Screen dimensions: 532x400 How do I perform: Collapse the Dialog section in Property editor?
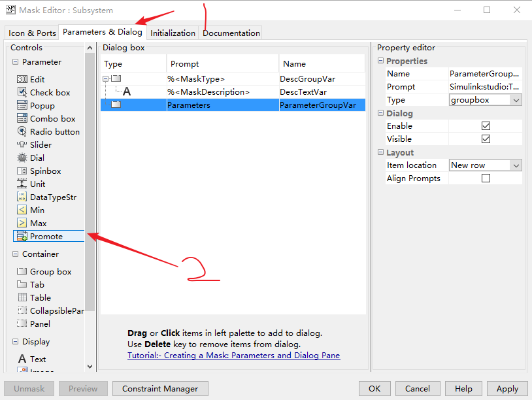[x=380, y=113]
